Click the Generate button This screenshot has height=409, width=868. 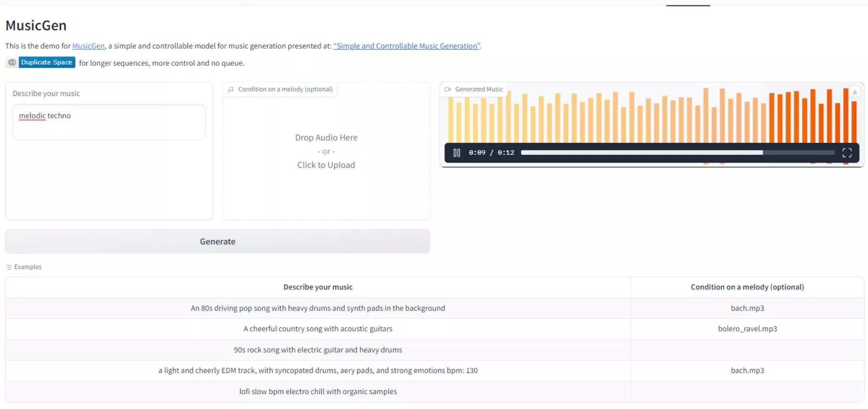tap(217, 241)
